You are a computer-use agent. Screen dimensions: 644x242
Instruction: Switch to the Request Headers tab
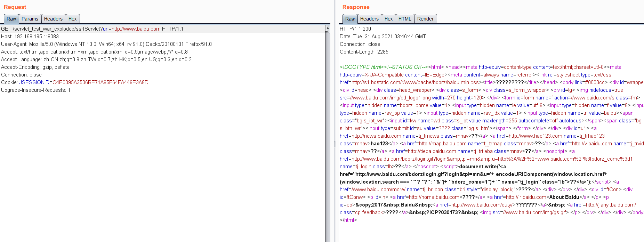coord(53,19)
